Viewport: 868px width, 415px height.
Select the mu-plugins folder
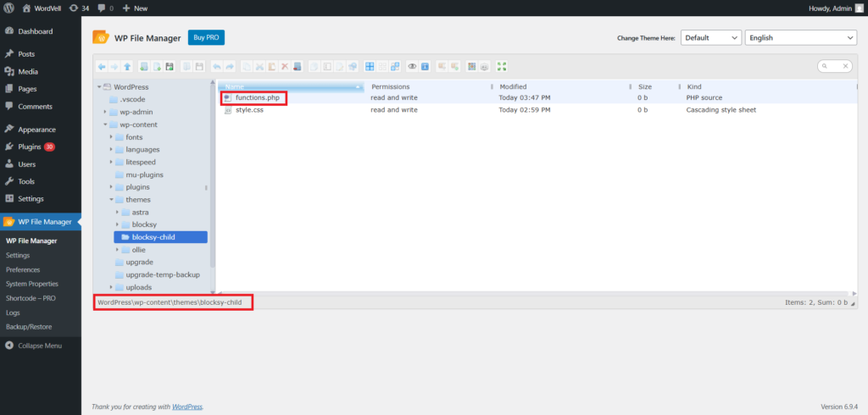coord(144,174)
